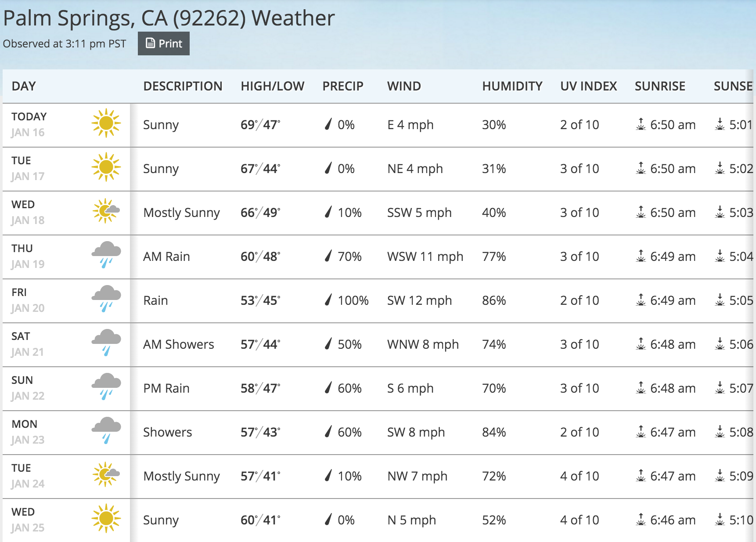This screenshot has width=756, height=542.
Task: Click the showers icon for Mon Jan 23
Action: (106, 430)
